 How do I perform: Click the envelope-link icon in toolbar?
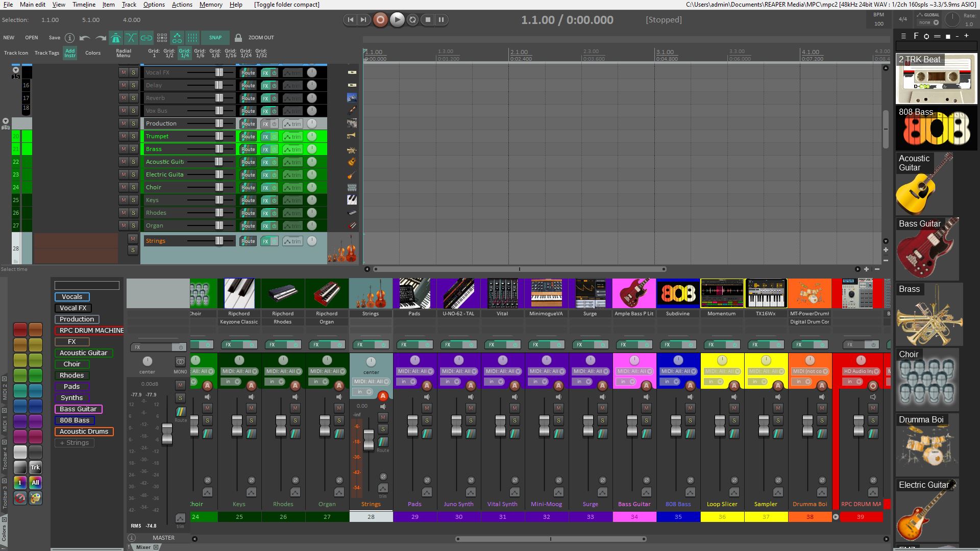click(x=177, y=38)
